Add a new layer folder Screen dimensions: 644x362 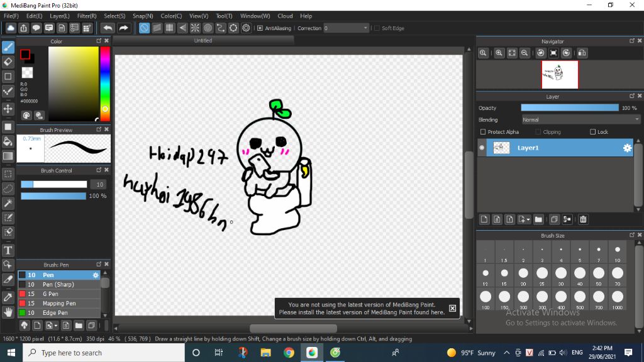click(538, 219)
